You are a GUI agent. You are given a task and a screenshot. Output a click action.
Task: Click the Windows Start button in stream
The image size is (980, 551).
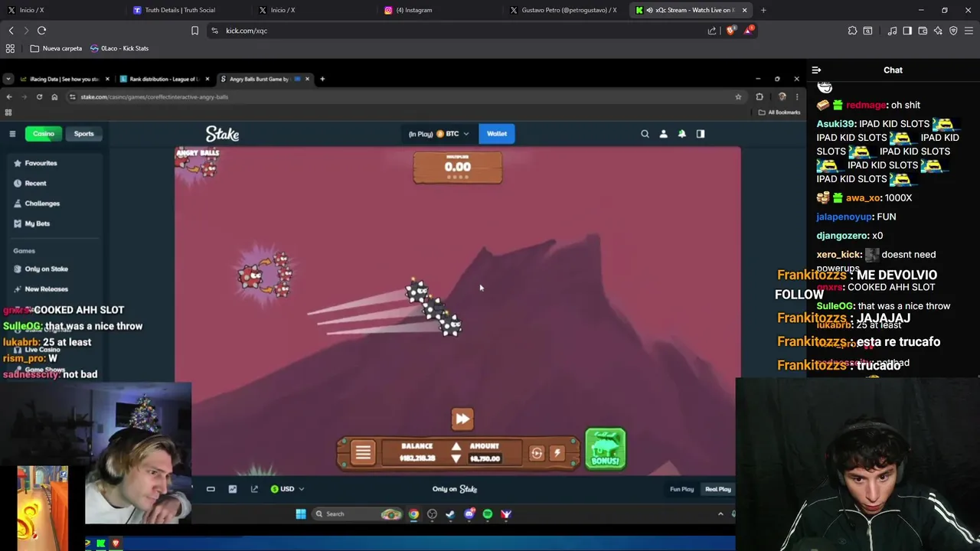[301, 514]
